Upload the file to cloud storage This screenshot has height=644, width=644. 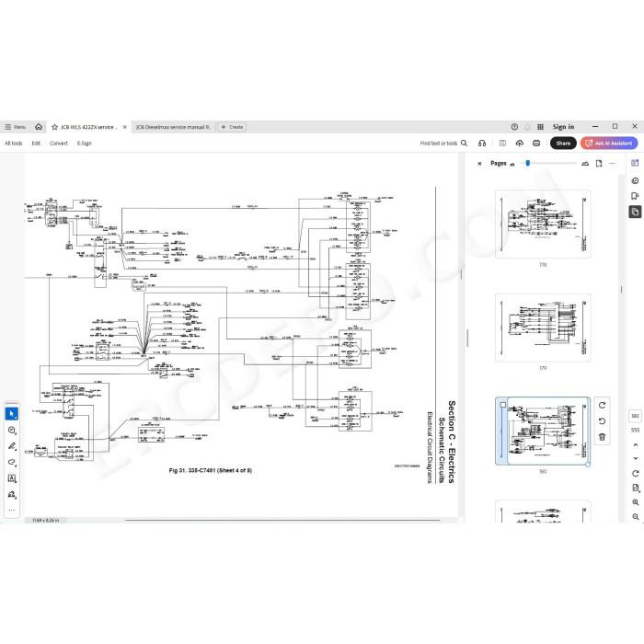pyautogui.click(x=520, y=143)
